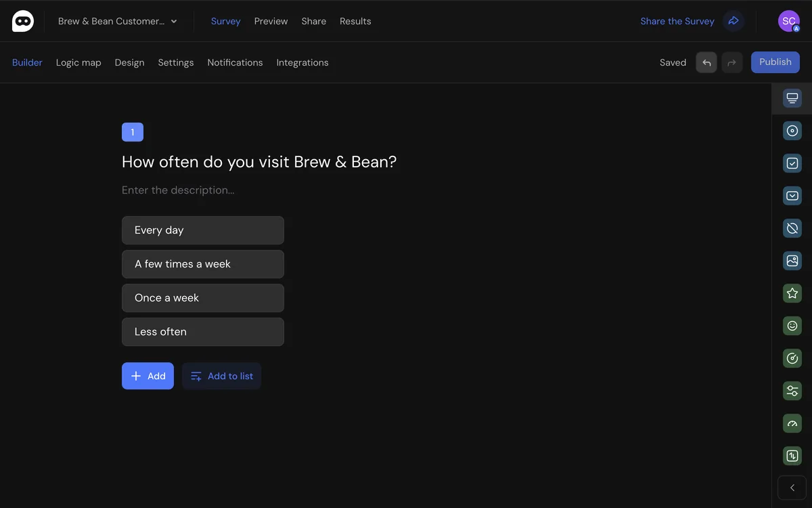Add a dropdown question type icon

point(792,196)
